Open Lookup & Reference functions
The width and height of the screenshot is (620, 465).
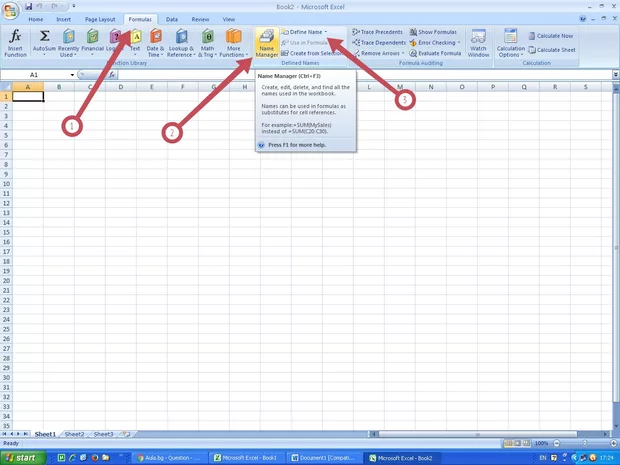click(181, 43)
